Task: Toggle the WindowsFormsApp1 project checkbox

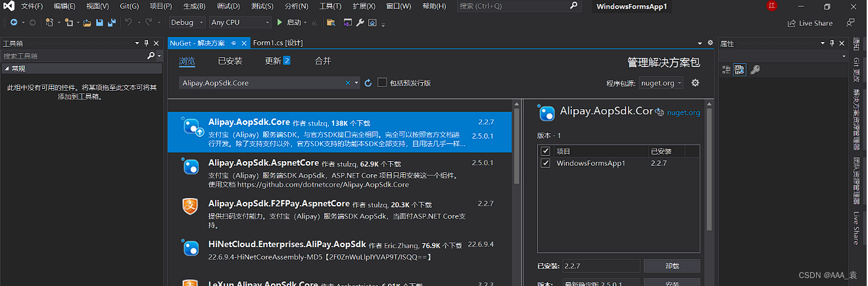Action: 545,163
